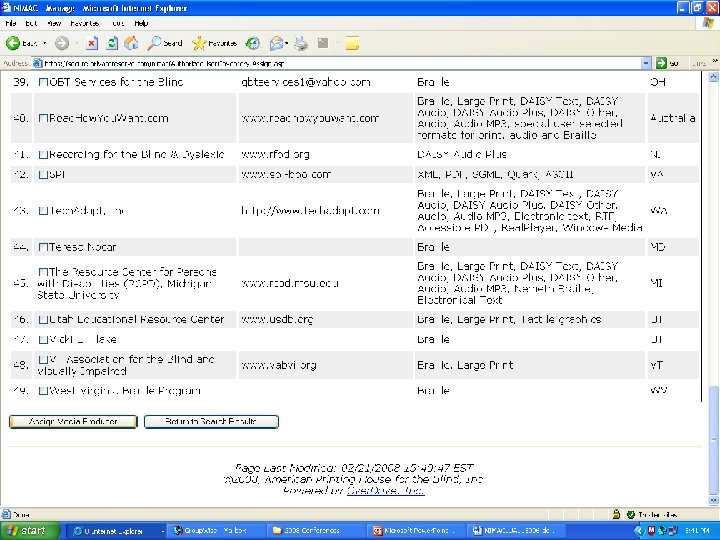This screenshot has width=720, height=540.
Task: Click the Return to Search Results button
Action: [x=211, y=422]
